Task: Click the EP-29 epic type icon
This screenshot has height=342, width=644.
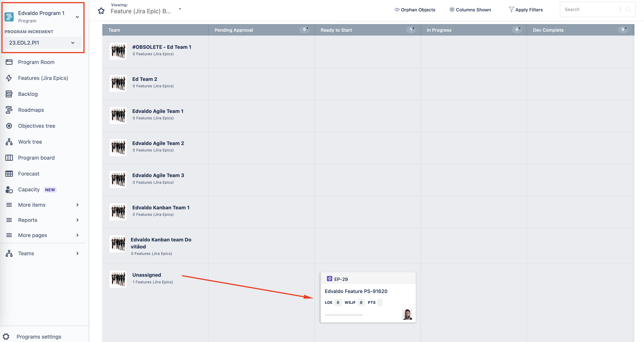Action: coord(330,279)
